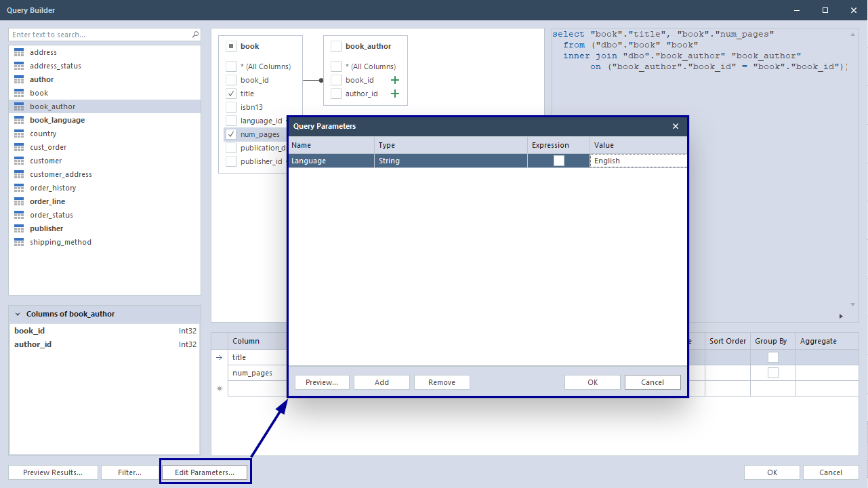This screenshot has height=488, width=868.
Task: Click the book_author table icon
Action: tap(19, 106)
